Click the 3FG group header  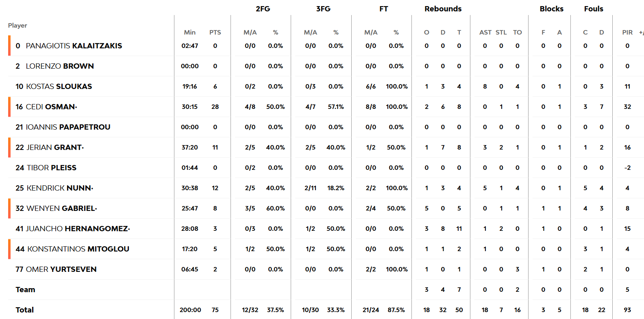[x=323, y=9]
